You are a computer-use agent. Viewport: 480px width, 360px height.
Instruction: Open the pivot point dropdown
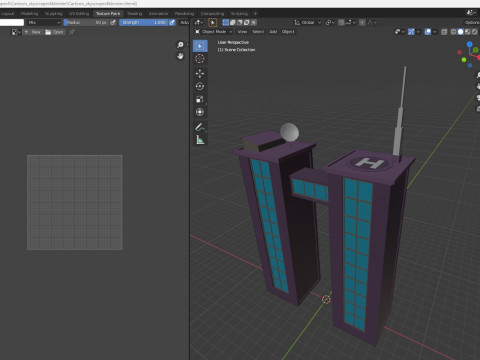point(330,22)
